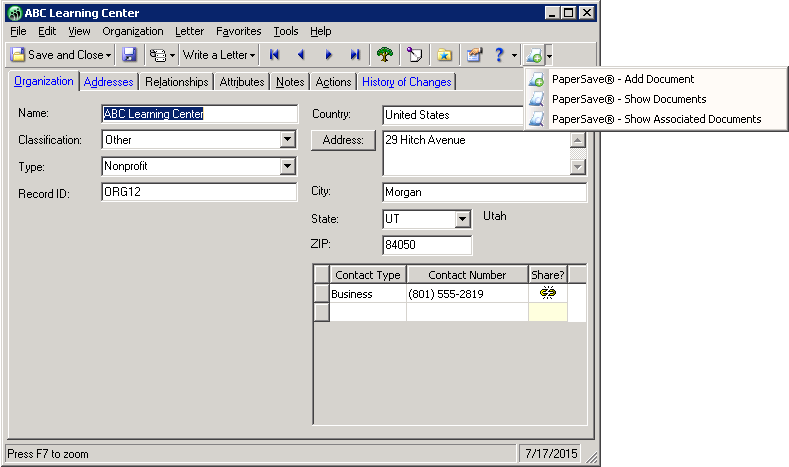
Task: Save the record with the floppy disk icon
Action: (129, 55)
